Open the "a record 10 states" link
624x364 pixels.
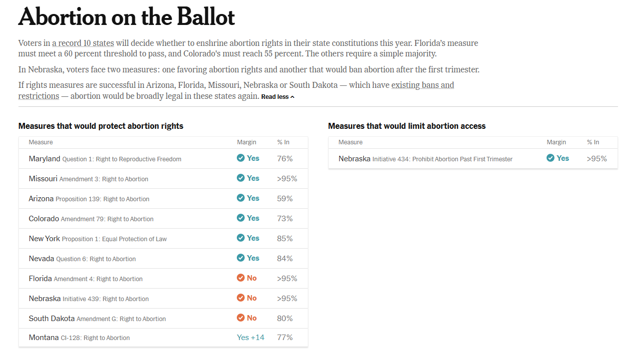point(83,43)
